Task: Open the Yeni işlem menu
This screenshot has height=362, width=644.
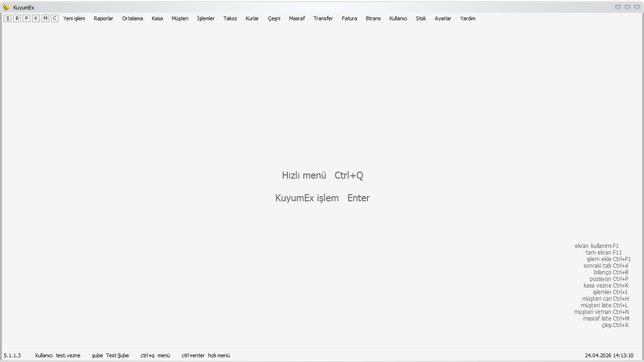Action: (74, 18)
